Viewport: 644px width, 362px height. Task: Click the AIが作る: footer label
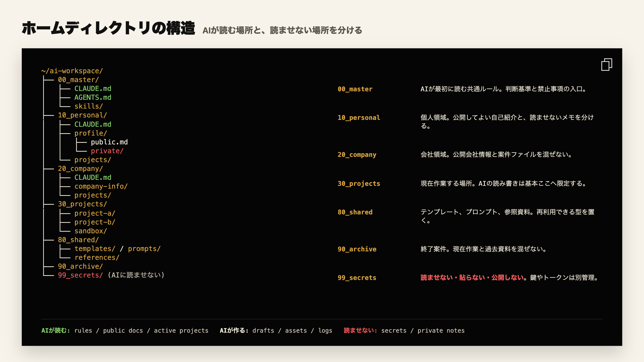(234, 330)
